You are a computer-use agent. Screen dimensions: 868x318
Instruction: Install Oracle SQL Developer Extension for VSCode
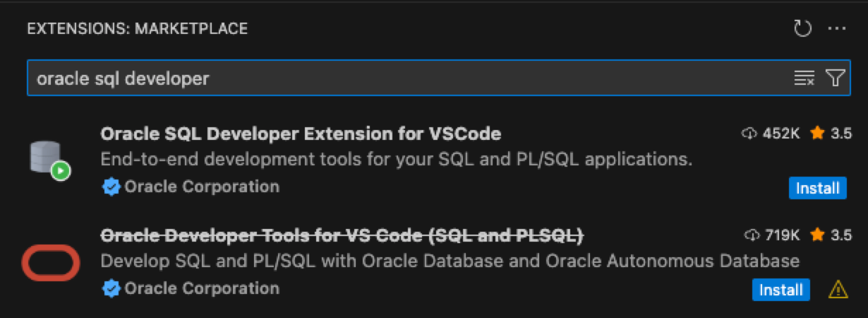pyautogui.click(x=817, y=188)
